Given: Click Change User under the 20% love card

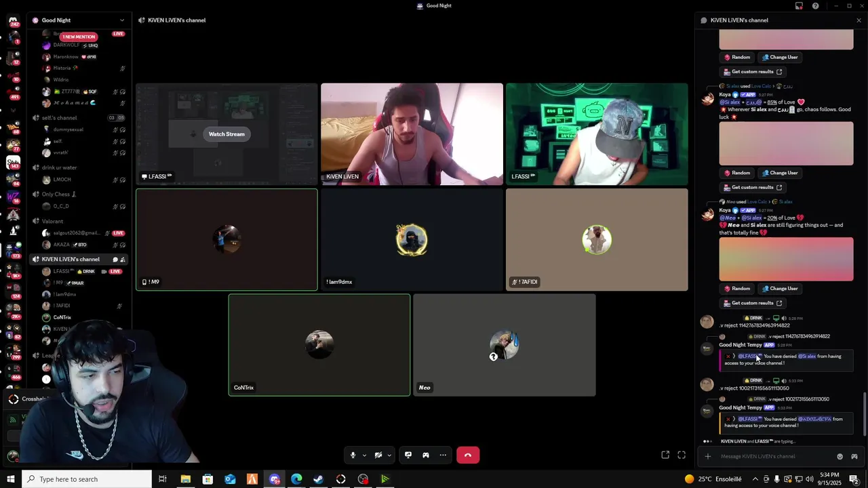Looking at the screenshot, I should tap(779, 289).
